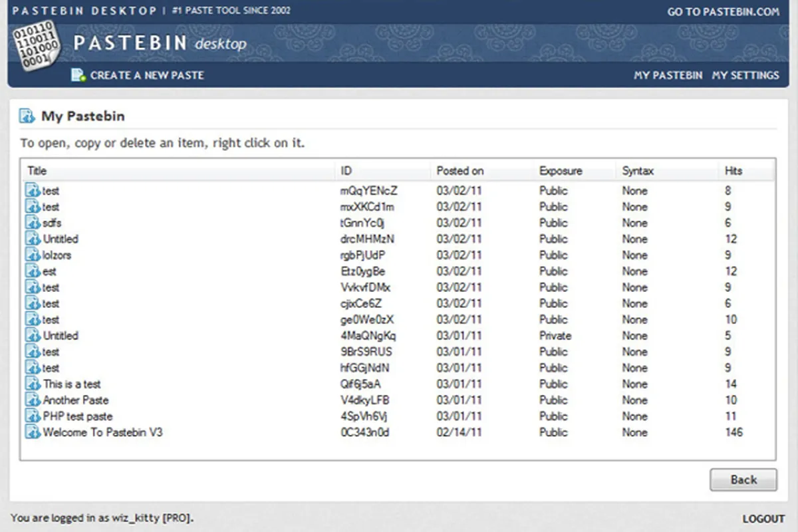
Task: Click the Back button
Action: (743, 479)
